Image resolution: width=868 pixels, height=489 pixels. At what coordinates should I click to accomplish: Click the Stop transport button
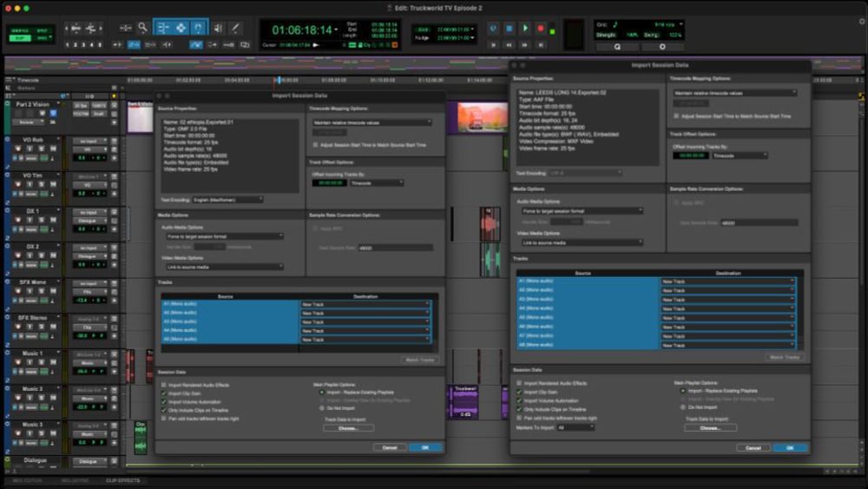click(x=509, y=29)
